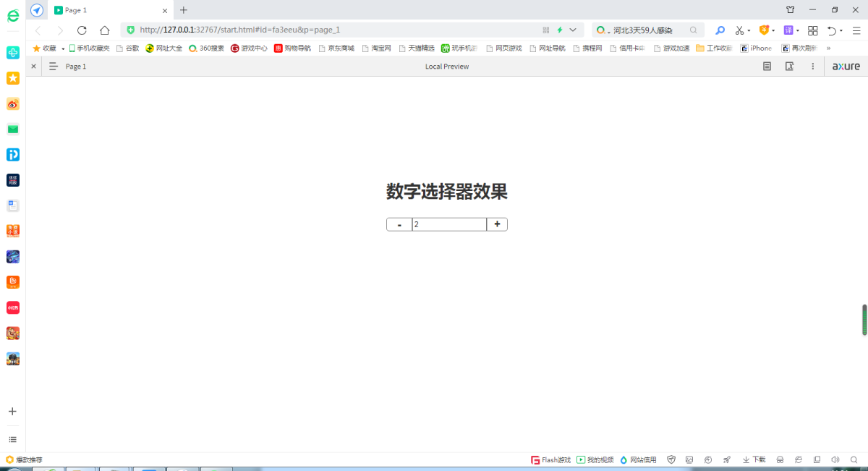The height and width of the screenshot is (471, 868).
Task: Click the Weibo icon in the sidebar
Action: pos(13,104)
